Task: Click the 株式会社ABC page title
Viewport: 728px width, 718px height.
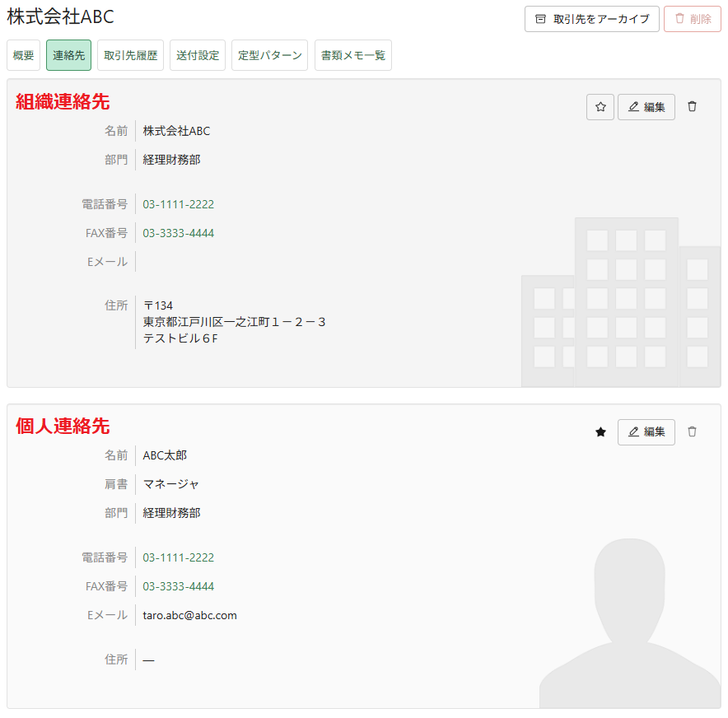Action: (61, 17)
